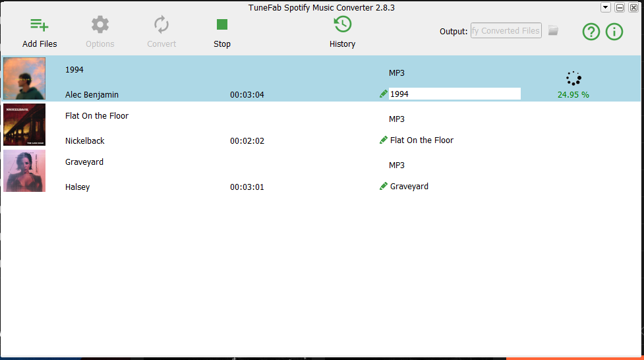The width and height of the screenshot is (644, 360).
Task: Open the Options gear icon
Action: pos(100,26)
